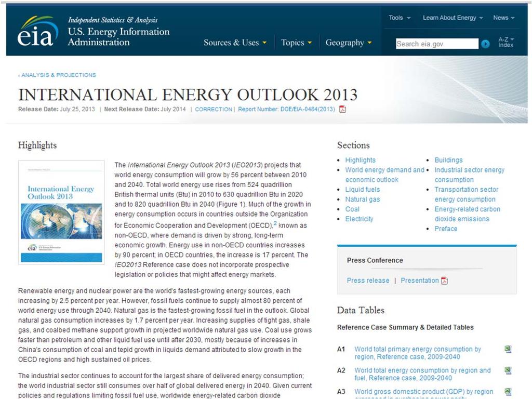Click the Highlights heading above the article
Screen dimensions: 532x399
click(37, 145)
